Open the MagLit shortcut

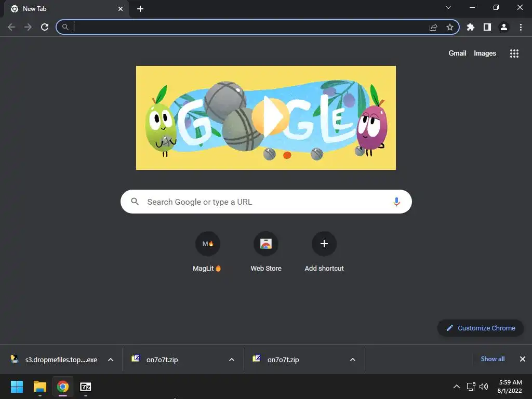[208, 252]
